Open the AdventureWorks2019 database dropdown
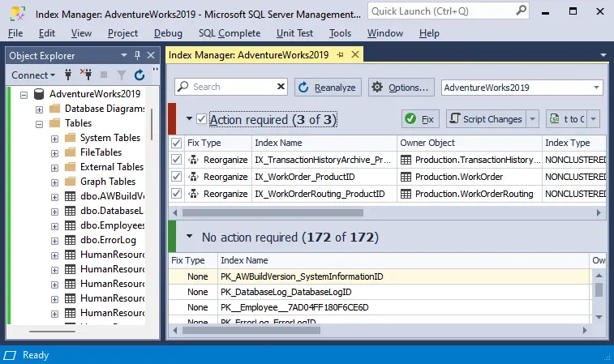 coord(596,88)
